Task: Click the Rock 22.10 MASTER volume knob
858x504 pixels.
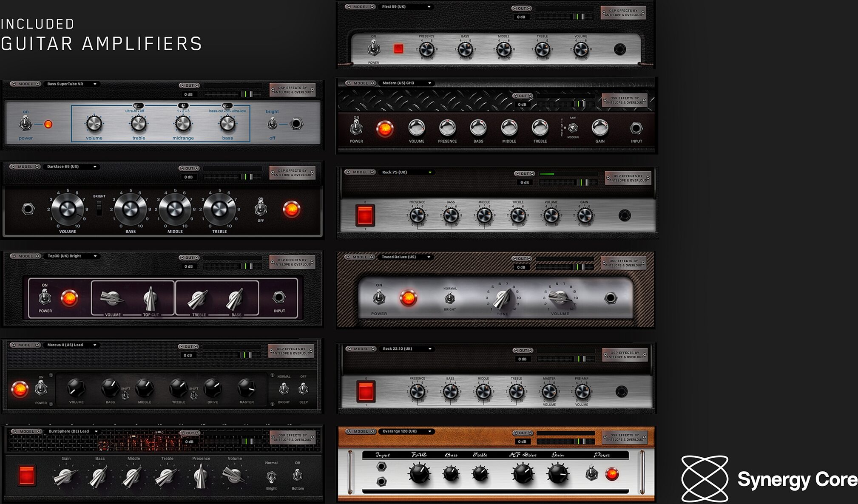Action: 549,391
